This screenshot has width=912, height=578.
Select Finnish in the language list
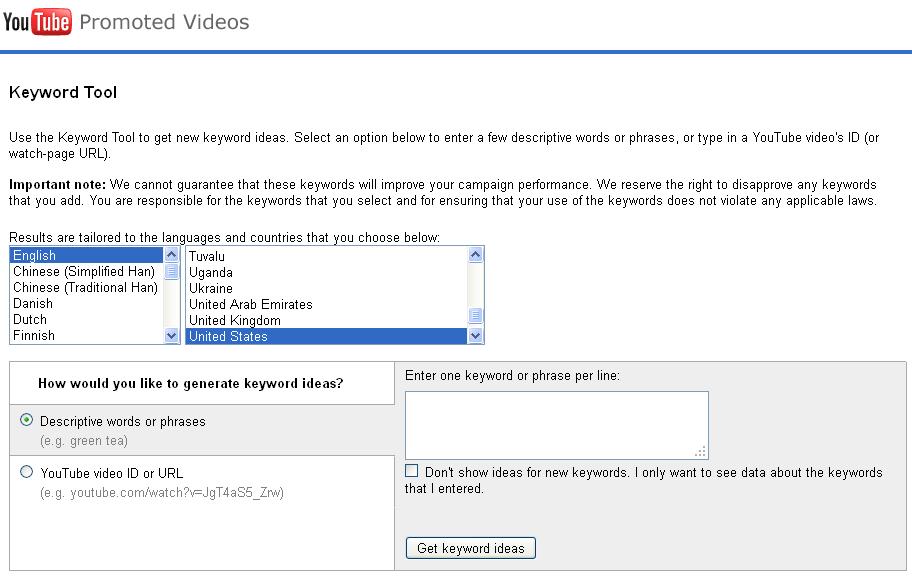click(x=34, y=336)
